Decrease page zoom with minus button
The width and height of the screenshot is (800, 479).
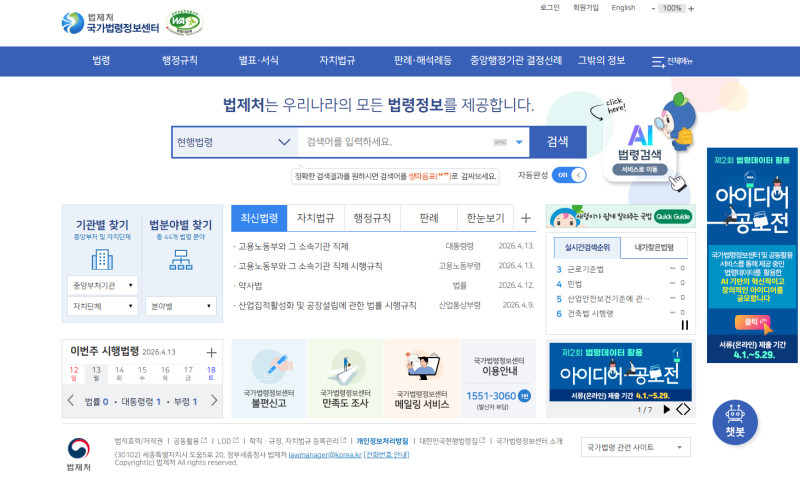653,8
